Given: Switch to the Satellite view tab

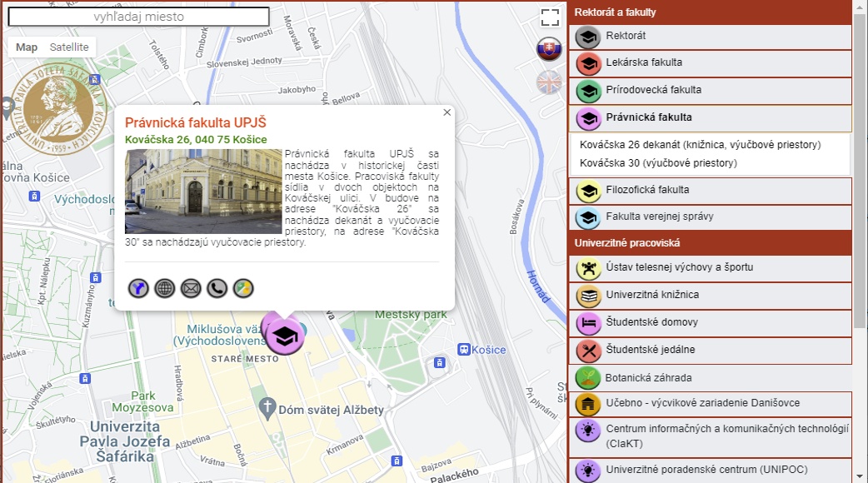Looking at the screenshot, I should (69, 47).
